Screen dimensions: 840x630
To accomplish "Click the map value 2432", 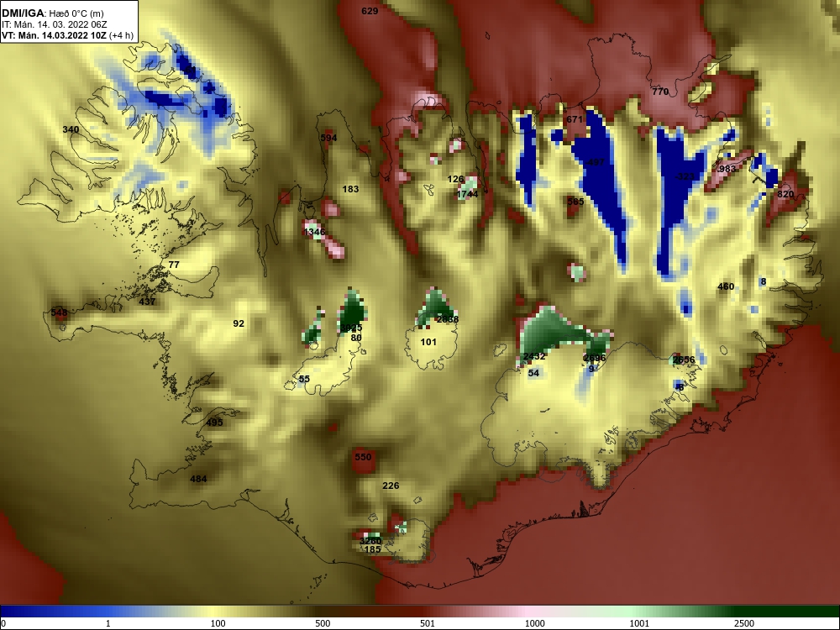I will tap(534, 356).
